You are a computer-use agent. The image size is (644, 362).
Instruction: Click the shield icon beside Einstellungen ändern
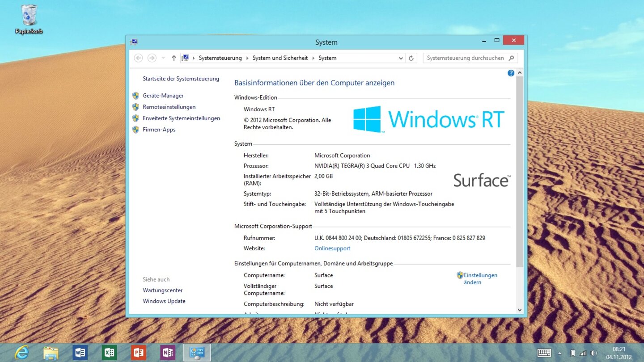click(x=460, y=275)
